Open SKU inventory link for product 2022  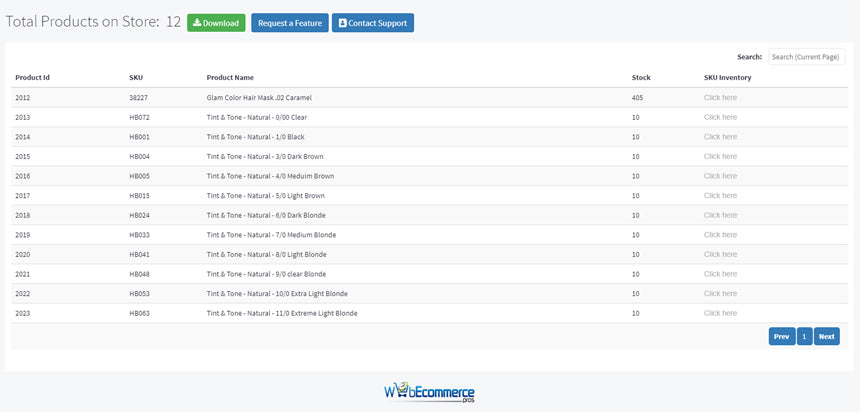pyautogui.click(x=720, y=294)
